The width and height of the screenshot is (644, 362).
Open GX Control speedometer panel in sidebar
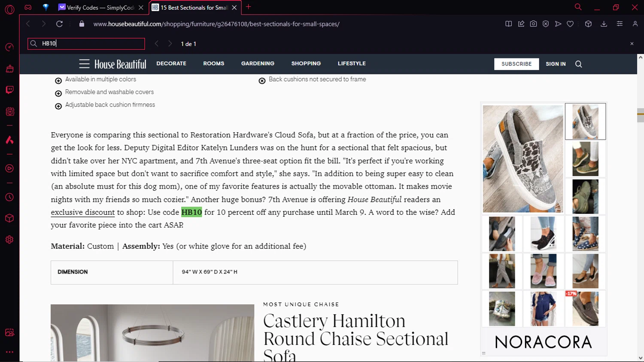click(9, 47)
